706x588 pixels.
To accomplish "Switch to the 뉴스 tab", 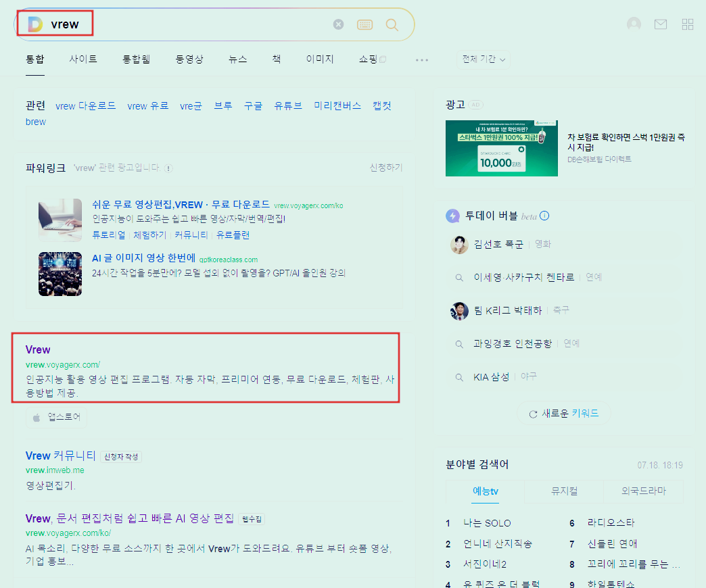I will click(238, 59).
